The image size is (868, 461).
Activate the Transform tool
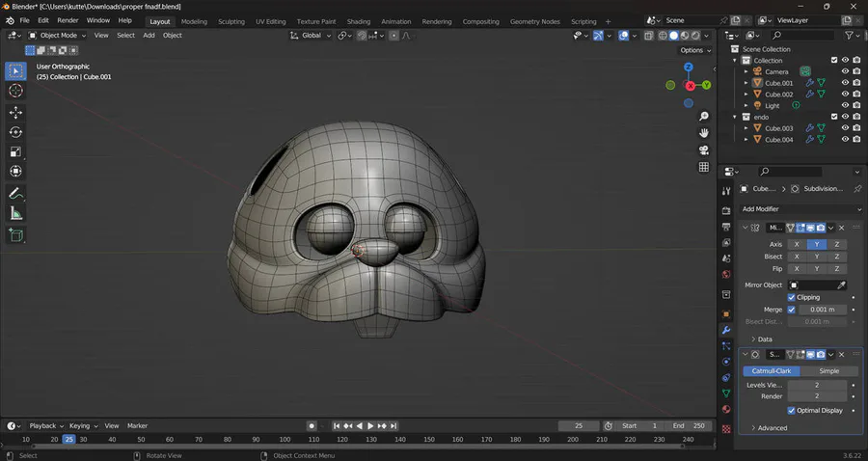pos(15,172)
